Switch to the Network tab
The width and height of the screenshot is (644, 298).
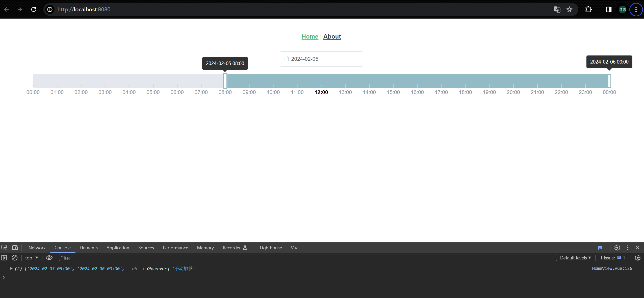click(x=37, y=248)
